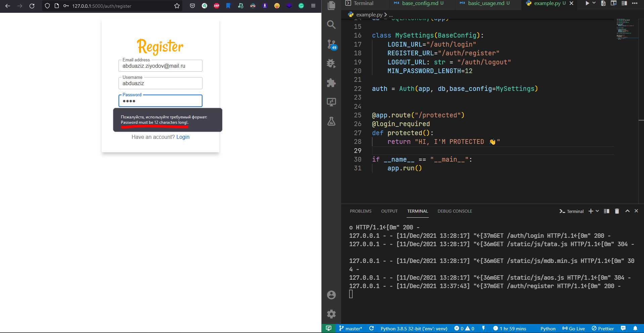
Task: Open feedback icon in status bar
Action: 623,328
